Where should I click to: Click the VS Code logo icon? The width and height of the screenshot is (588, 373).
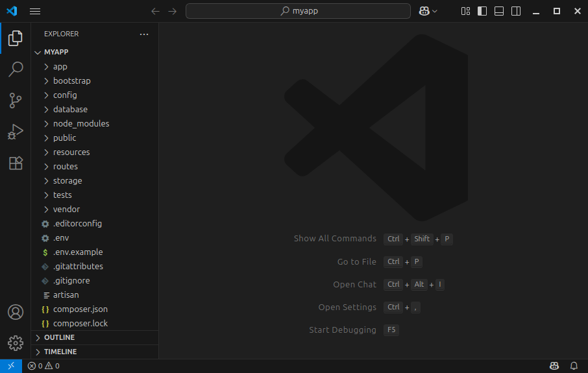point(12,11)
